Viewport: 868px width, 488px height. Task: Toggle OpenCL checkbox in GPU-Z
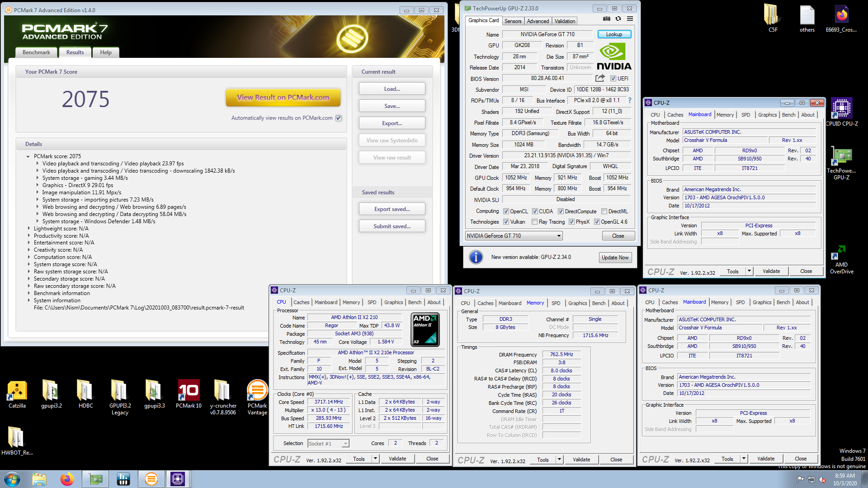coord(506,211)
